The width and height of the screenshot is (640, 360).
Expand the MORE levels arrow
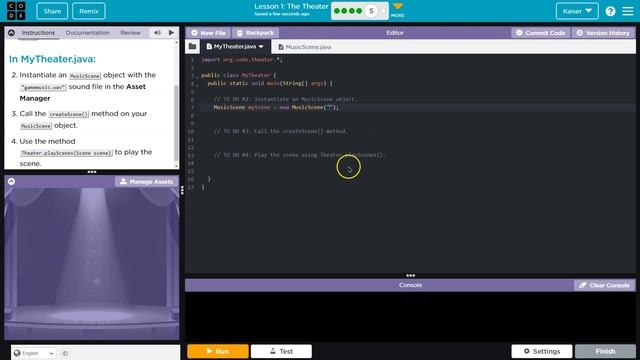click(398, 10)
